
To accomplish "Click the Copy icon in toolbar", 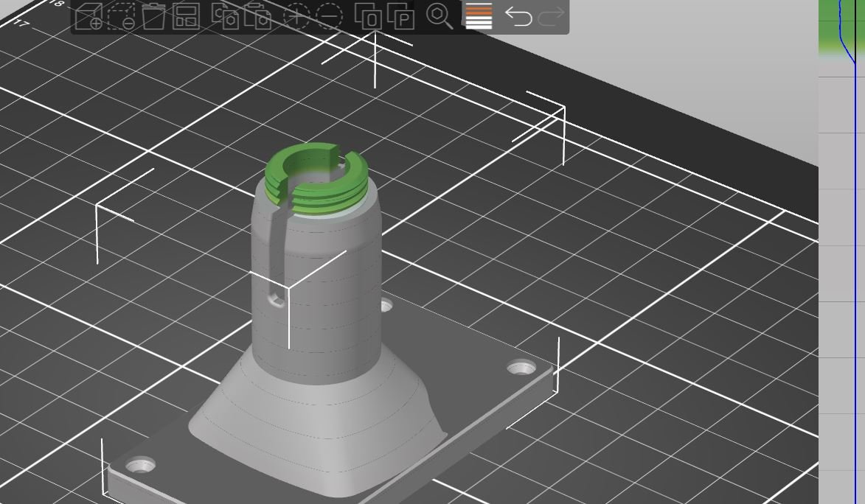I will (225, 17).
